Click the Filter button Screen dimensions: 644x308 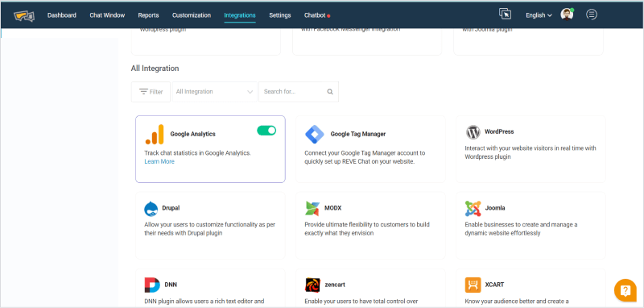click(x=151, y=92)
